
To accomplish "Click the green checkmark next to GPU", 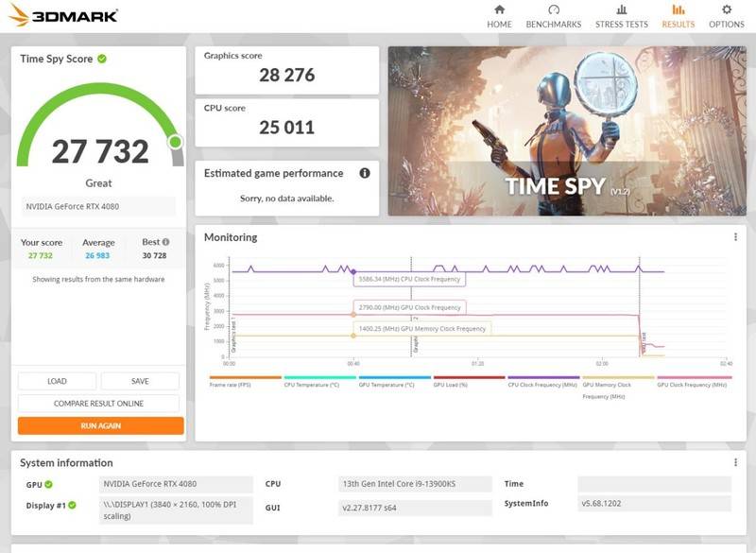I will coord(49,484).
